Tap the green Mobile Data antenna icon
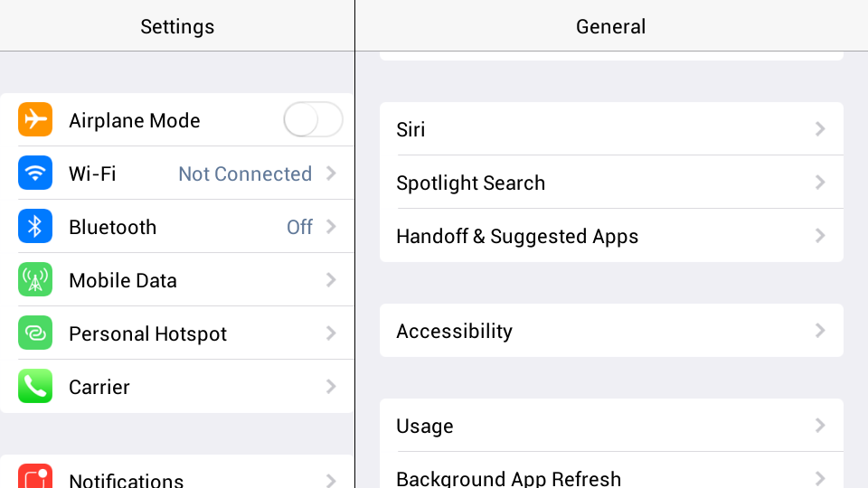 click(35, 279)
